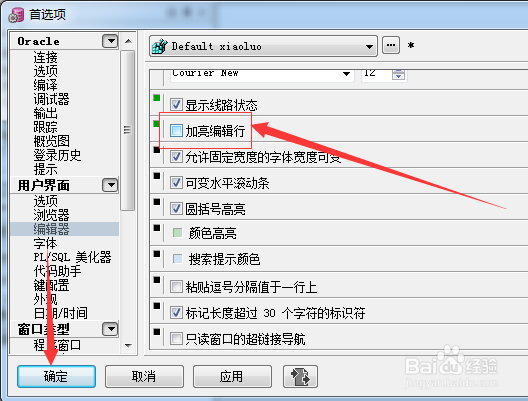Click the black marker beside 可变水平滚动条

157,176
